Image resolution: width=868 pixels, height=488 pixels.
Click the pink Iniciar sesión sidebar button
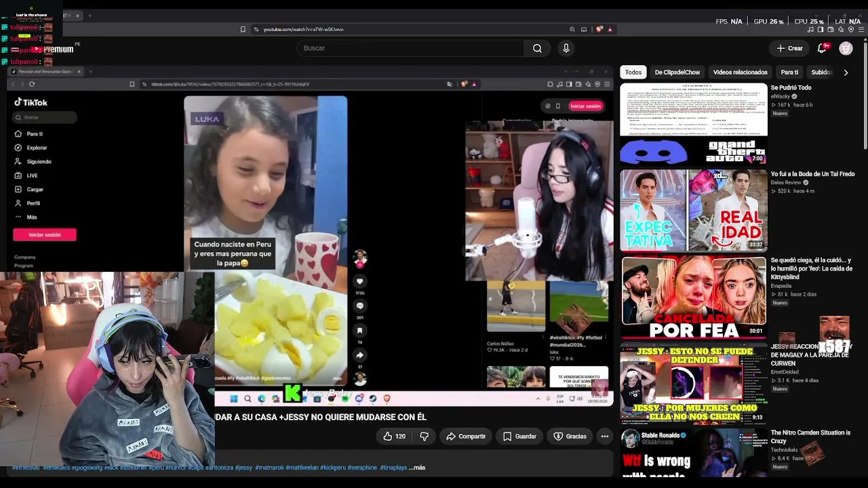(45, 235)
